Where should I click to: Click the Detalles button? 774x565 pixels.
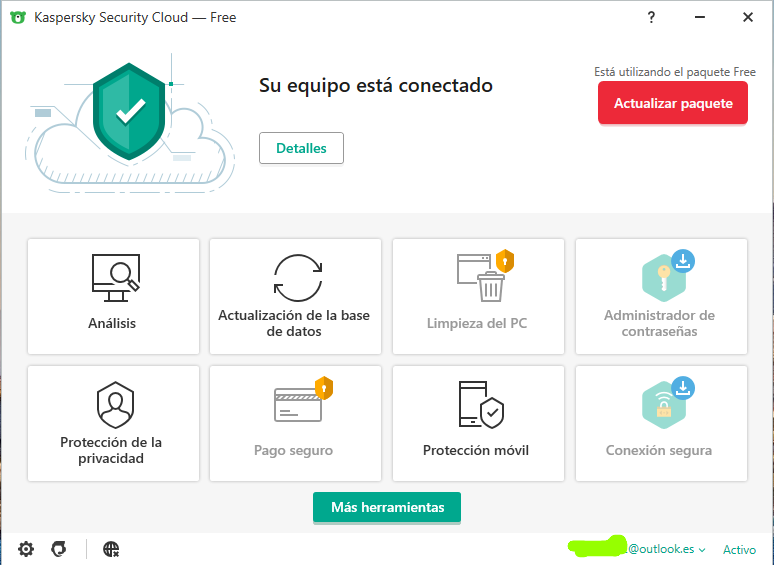[x=301, y=148]
